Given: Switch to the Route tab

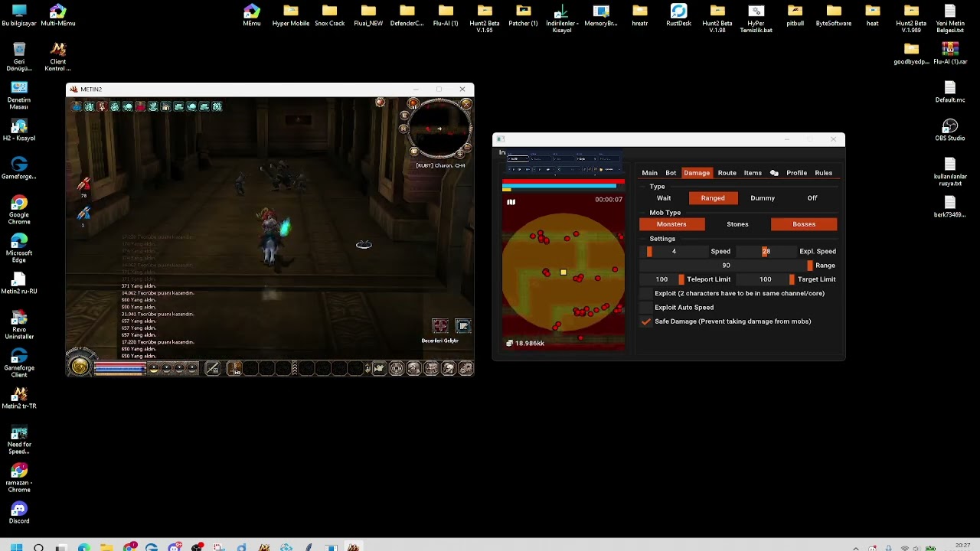Looking at the screenshot, I should coord(727,173).
